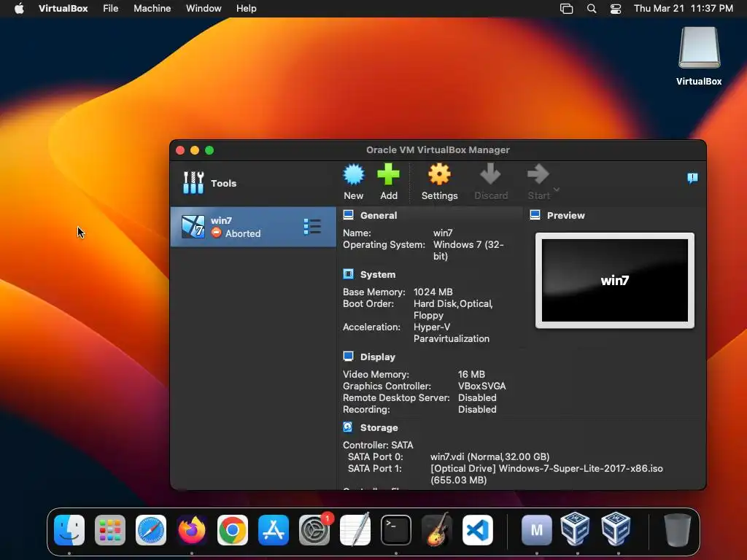The height and width of the screenshot is (560, 747).
Task: Open the File menu
Action: tap(111, 9)
